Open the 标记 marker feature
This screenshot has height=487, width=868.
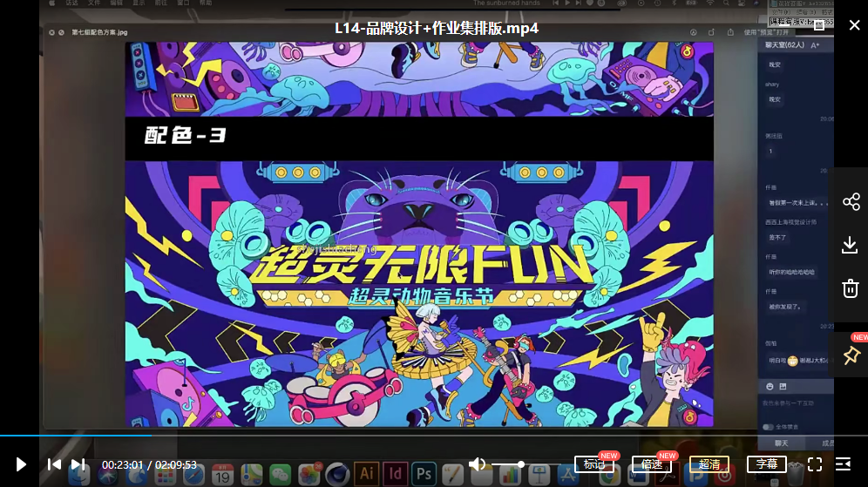[595, 464]
